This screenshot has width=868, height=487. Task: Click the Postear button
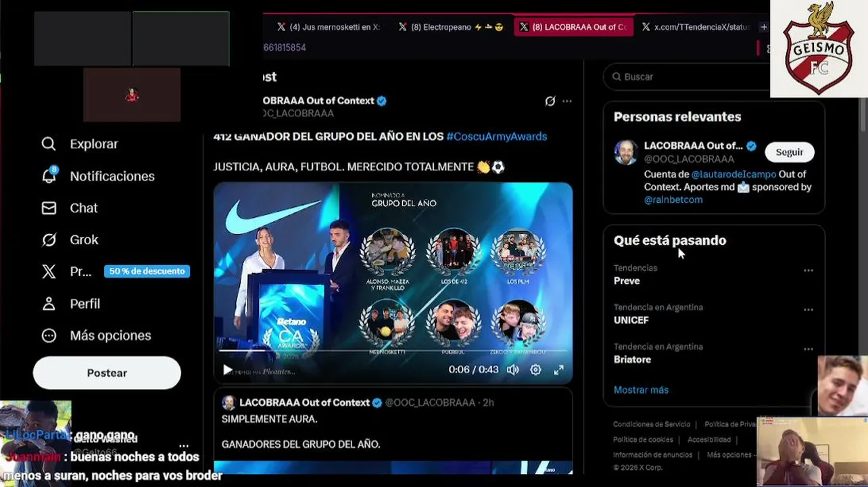coord(107,373)
